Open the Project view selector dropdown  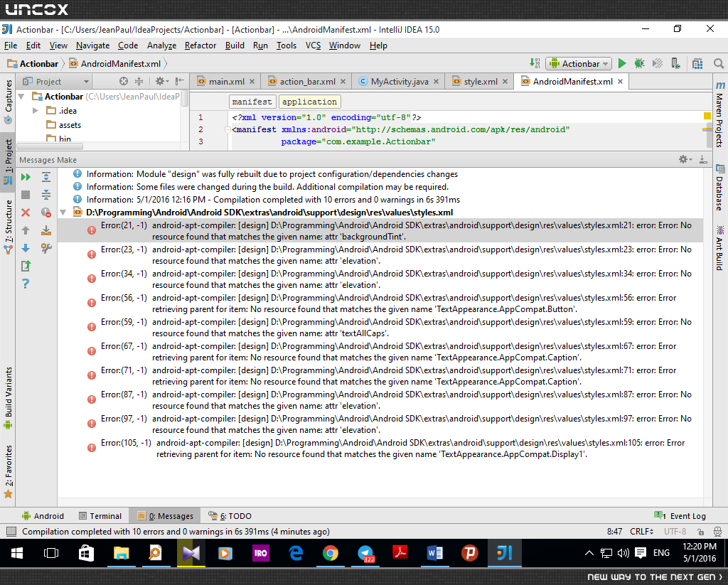(55, 81)
